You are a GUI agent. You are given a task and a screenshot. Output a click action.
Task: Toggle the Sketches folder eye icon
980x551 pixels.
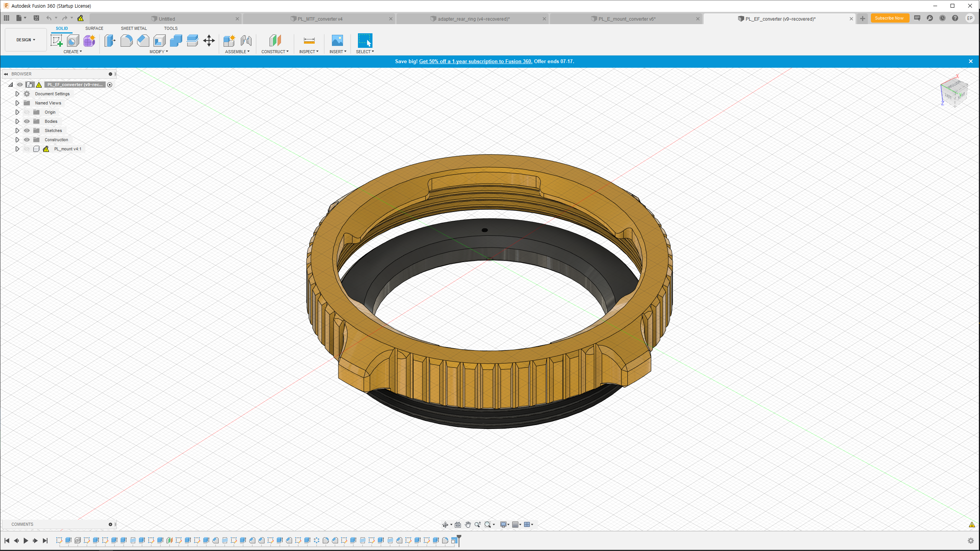27,130
